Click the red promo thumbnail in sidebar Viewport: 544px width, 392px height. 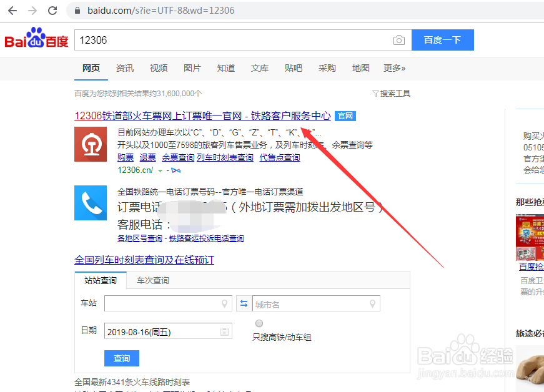pos(530,238)
